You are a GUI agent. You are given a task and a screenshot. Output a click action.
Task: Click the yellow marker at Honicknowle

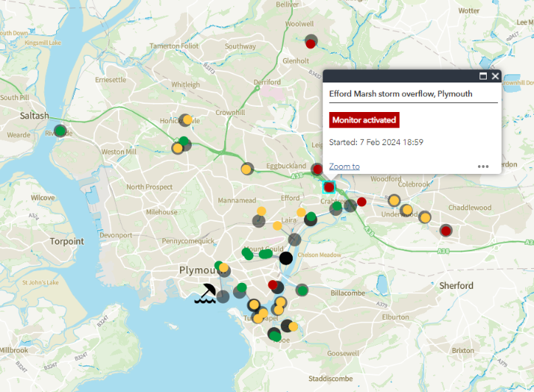pos(187,119)
